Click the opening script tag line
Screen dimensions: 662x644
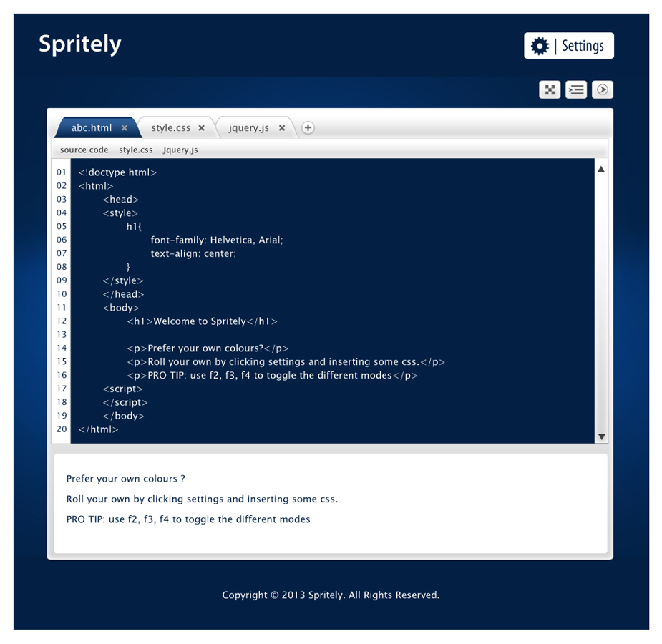point(123,389)
